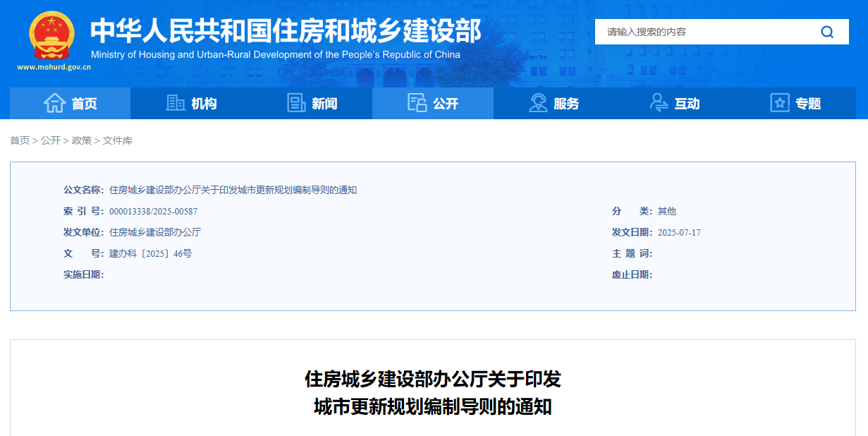Click the interaction icon beside 互动
Viewport: 868px width, 436px height.
point(659,103)
